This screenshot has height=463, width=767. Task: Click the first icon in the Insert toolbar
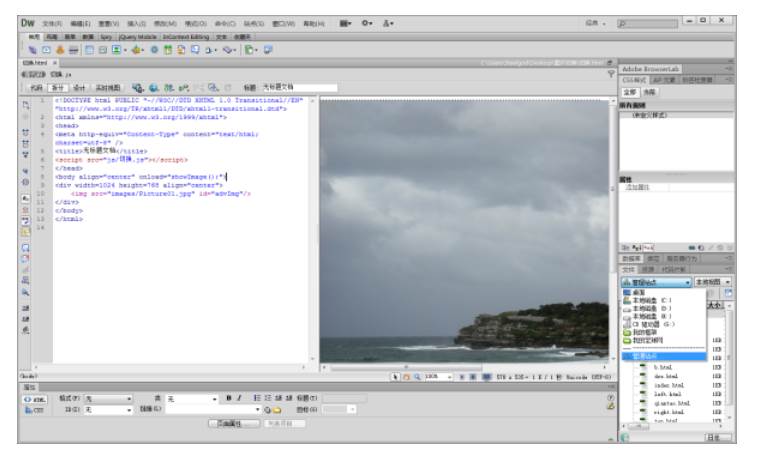pyautogui.click(x=33, y=47)
